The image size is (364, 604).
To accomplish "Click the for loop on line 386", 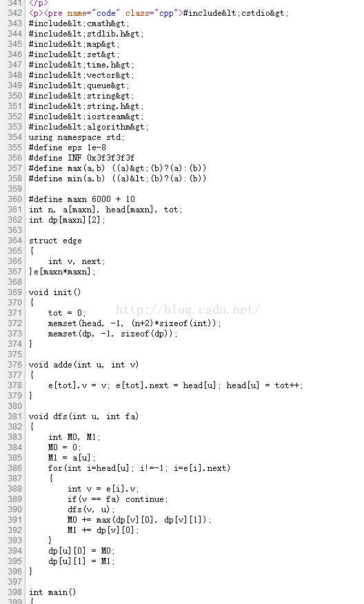I will click(139, 468).
